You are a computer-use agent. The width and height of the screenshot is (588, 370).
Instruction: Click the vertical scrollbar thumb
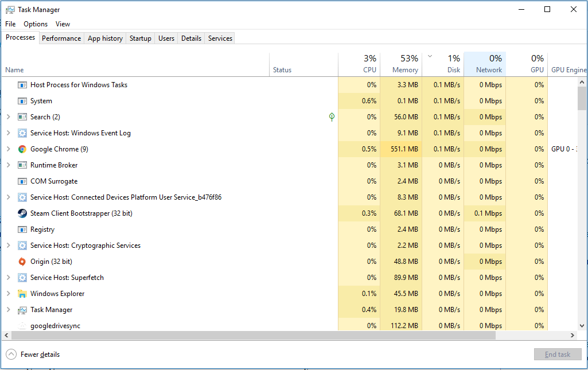[x=582, y=98]
